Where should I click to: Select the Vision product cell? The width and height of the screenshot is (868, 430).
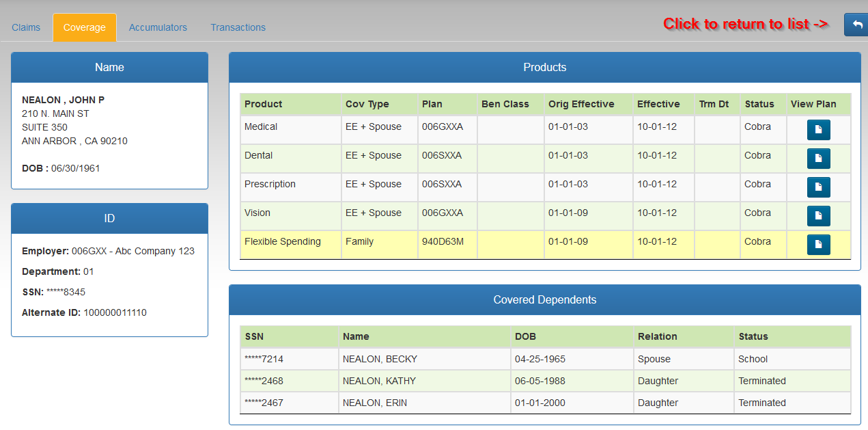[291, 215]
